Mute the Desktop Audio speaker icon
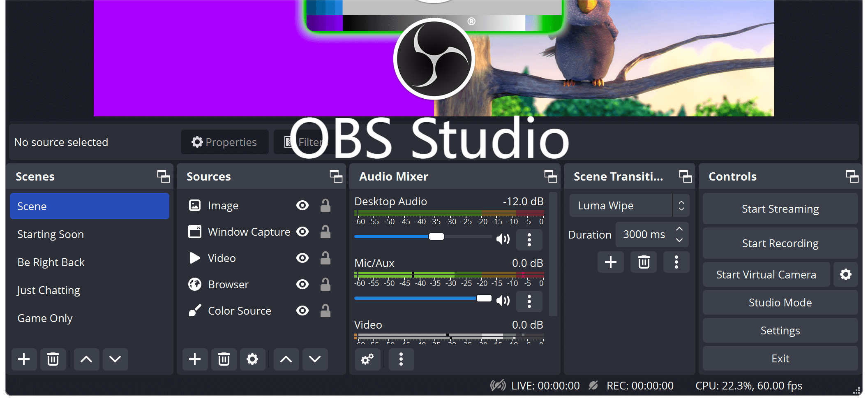Viewport: 868px width, 401px height. [503, 239]
